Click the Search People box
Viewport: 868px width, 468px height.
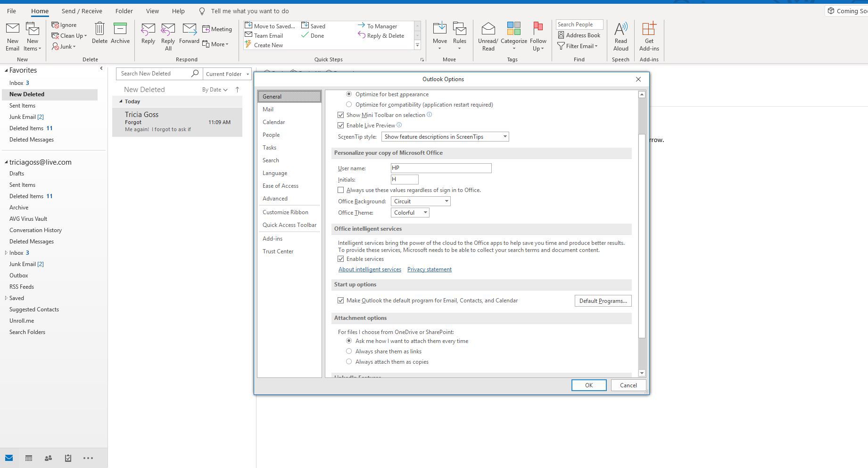click(x=579, y=25)
